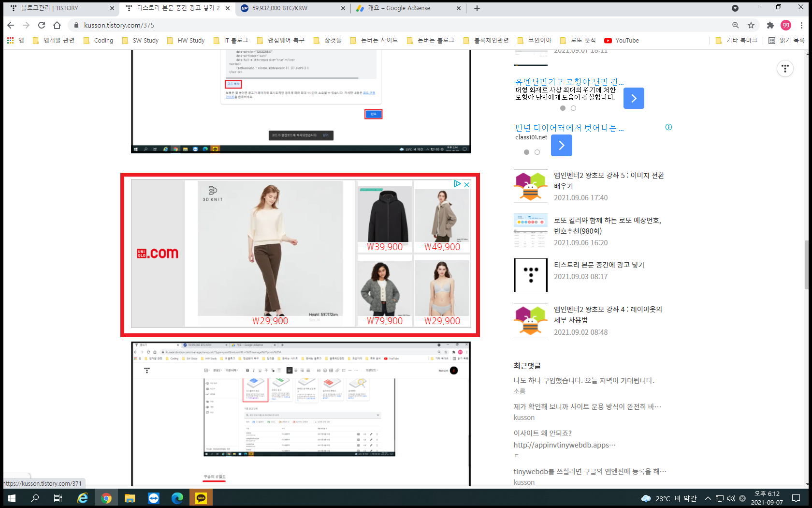Viewport: 812px width, 508px height.
Task: Open the Tistory floating menu button
Action: coord(785,69)
